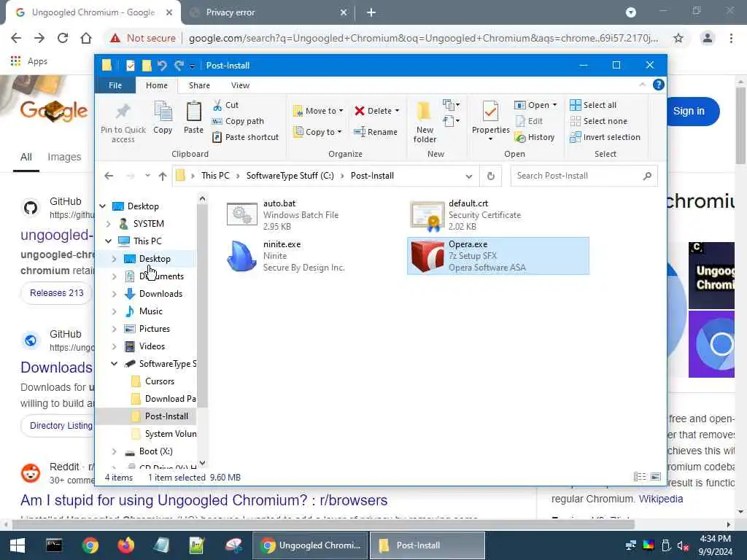This screenshot has height=560, width=747.
Task: Reload page in Chrome window
Action: coord(63,38)
